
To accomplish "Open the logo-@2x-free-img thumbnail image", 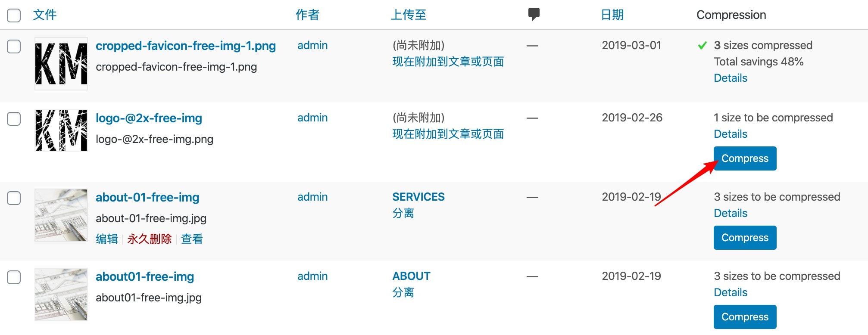I will click(x=61, y=130).
